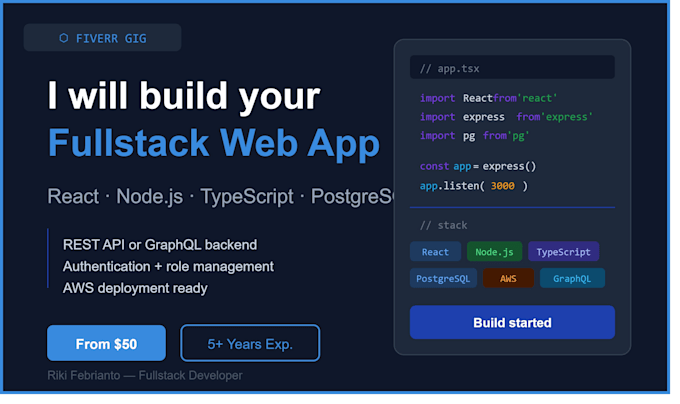Click "REST API or GraphQL backend" line

(160, 245)
